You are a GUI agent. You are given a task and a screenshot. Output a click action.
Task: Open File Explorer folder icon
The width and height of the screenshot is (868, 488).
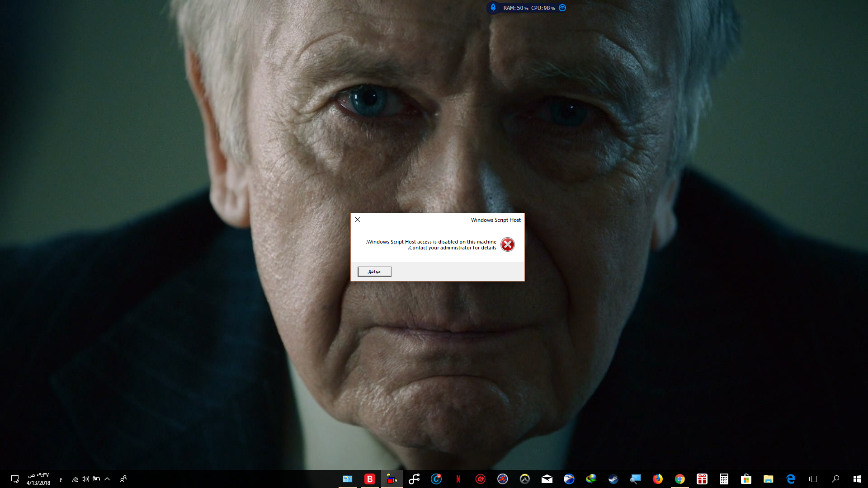[769, 479]
